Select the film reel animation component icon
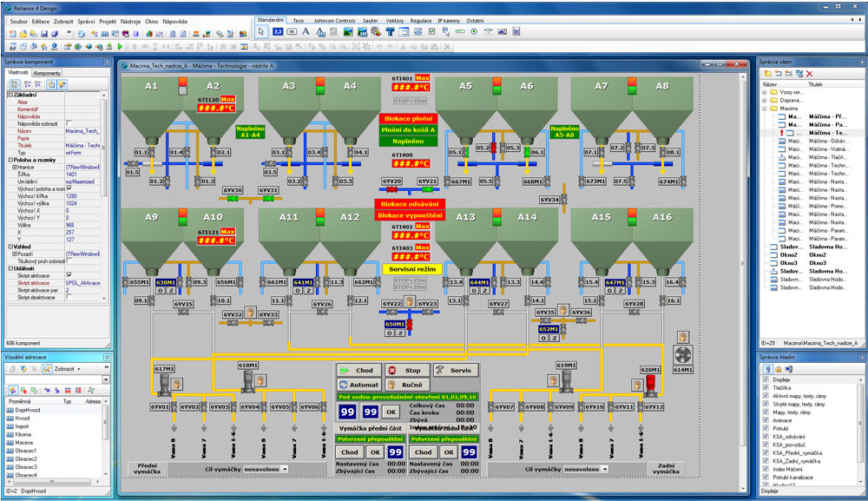The width and height of the screenshot is (868, 501). coord(375,31)
